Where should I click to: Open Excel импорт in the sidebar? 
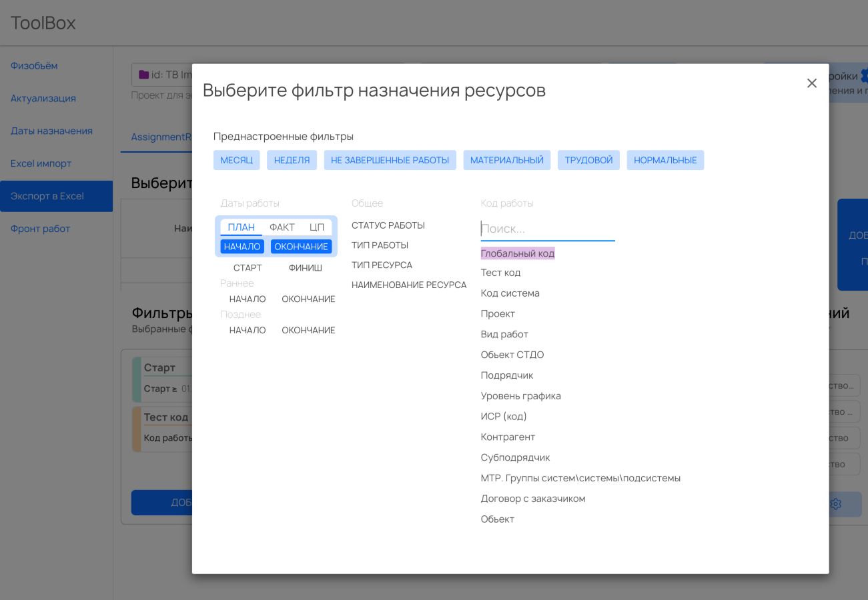click(41, 163)
